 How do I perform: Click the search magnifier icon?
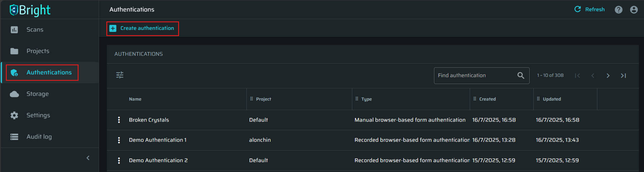pos(521,75)
